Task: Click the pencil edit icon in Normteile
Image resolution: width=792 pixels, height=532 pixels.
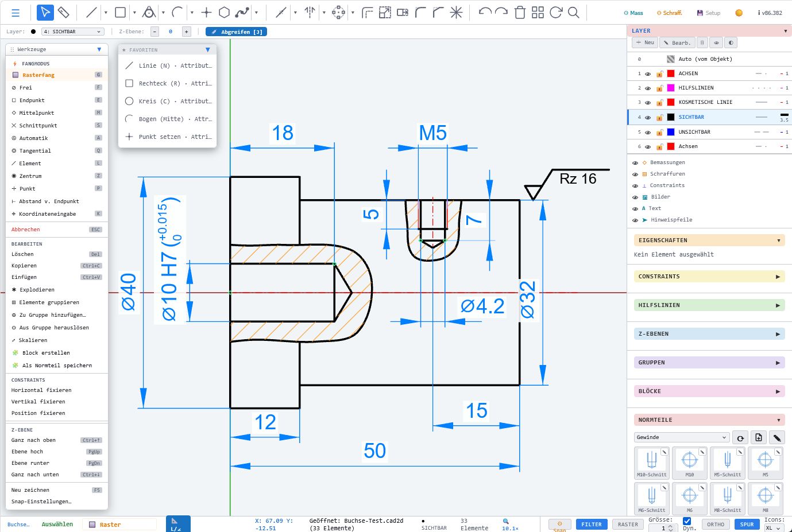Action: tap(777, 437)
